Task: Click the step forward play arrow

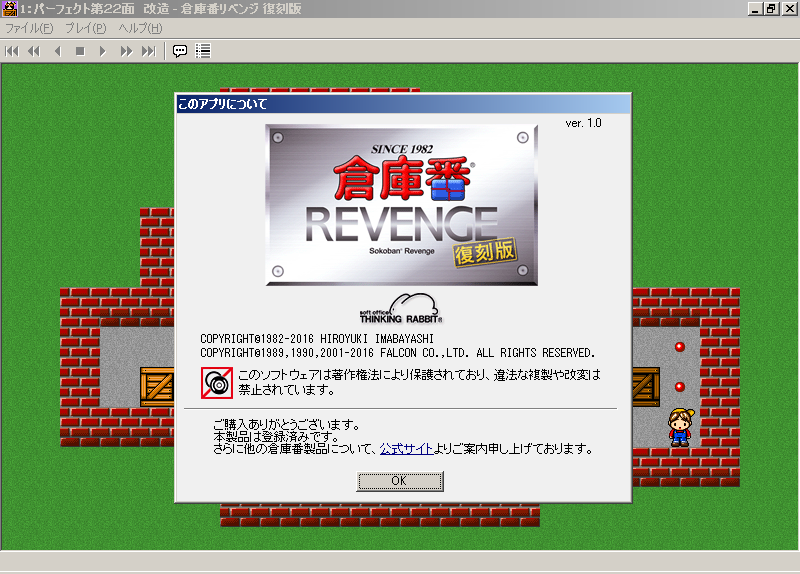Action: pyautogui.click(x=102, y=50)
